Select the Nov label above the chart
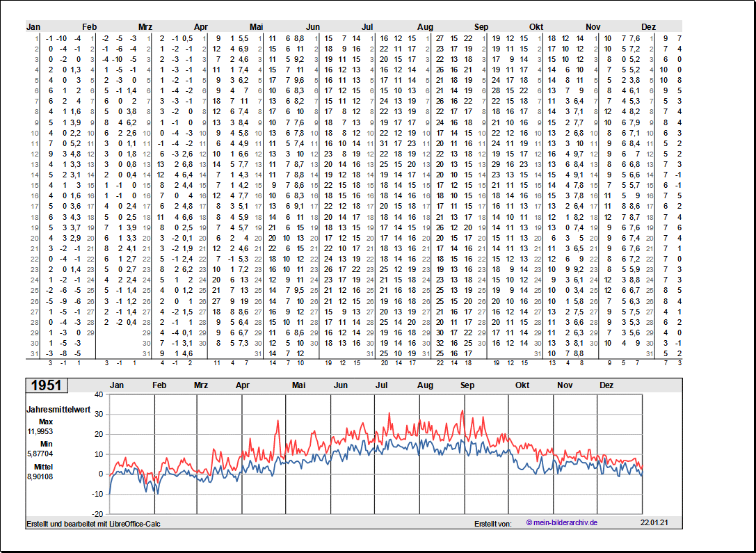The width and height of the screenshot is (756, 553). (564, 385)
